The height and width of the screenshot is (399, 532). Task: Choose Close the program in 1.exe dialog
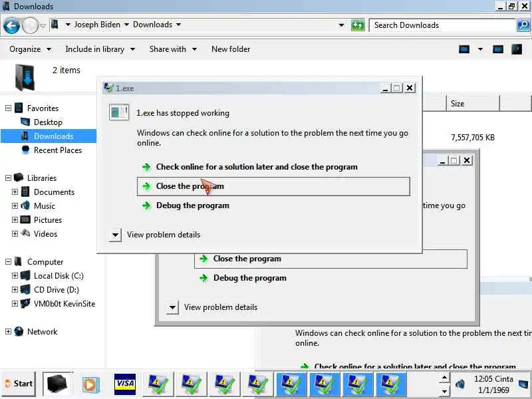point(273,186)
